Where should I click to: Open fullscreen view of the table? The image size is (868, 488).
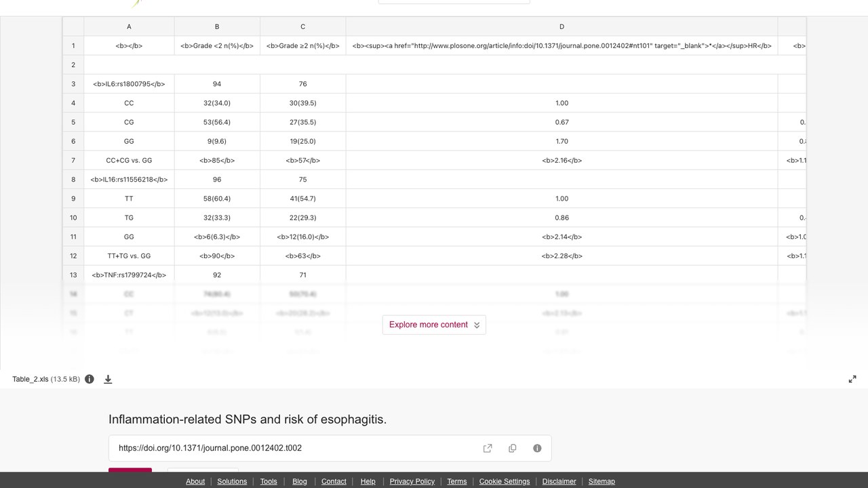click(x=852, y=379)
